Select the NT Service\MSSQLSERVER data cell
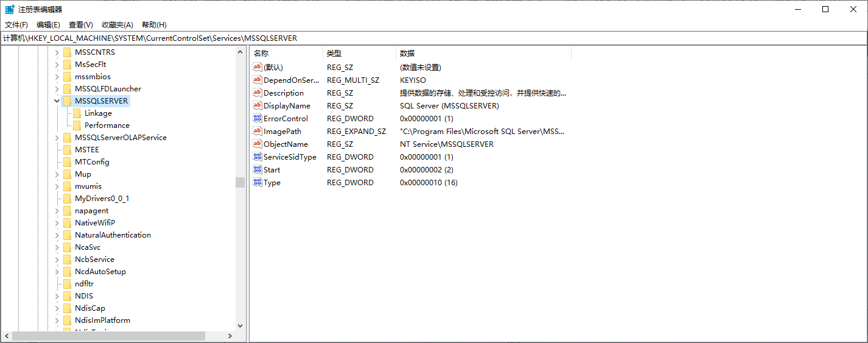 447,144
